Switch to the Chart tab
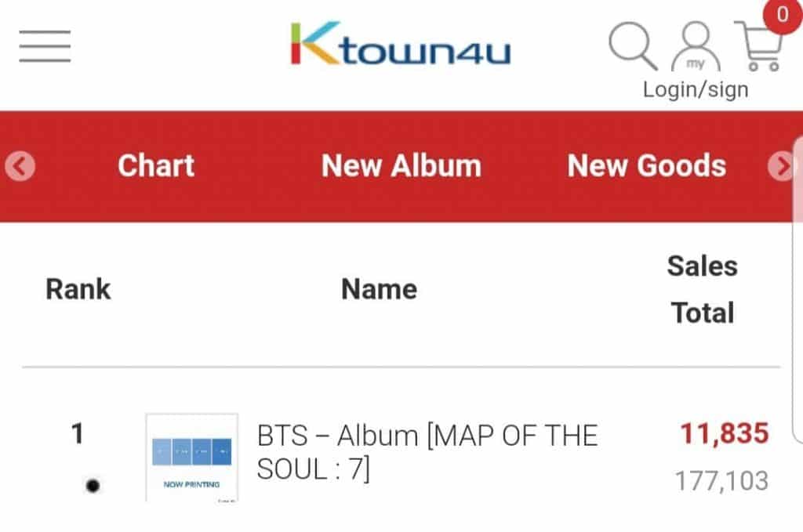 [156, 166]
